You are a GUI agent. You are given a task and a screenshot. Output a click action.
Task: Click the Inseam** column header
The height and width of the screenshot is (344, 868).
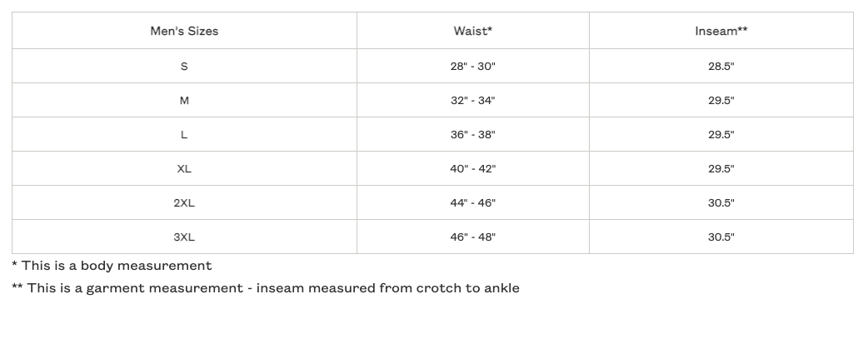point(721,31)
